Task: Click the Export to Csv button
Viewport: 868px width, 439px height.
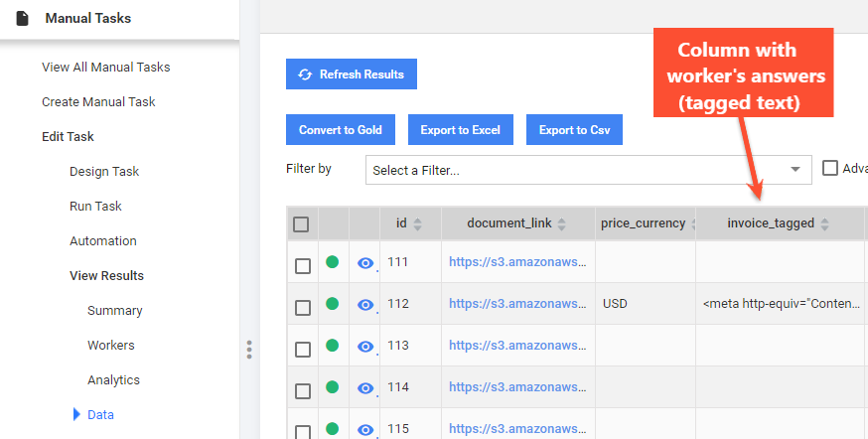Action: click(x=575, y=129)
